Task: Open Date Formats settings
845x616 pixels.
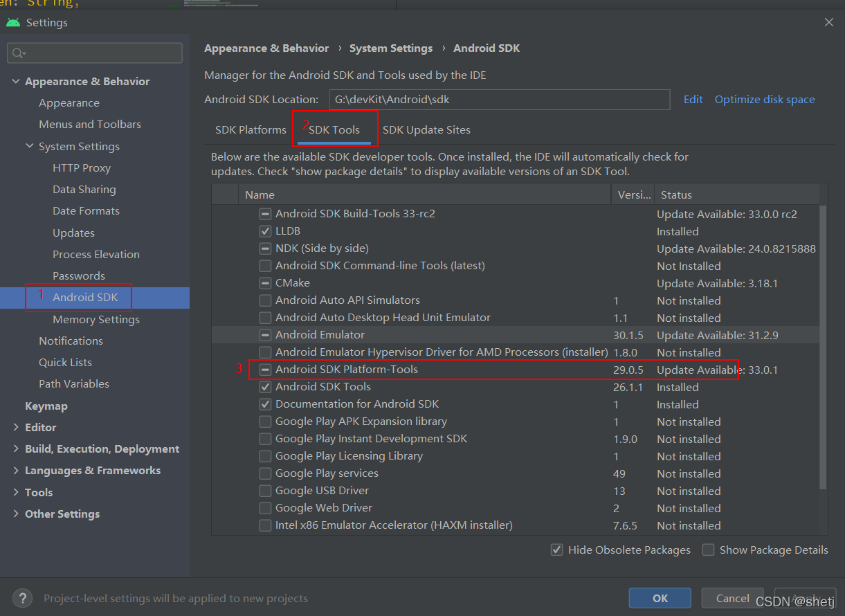Action: [x=86, y=211]
